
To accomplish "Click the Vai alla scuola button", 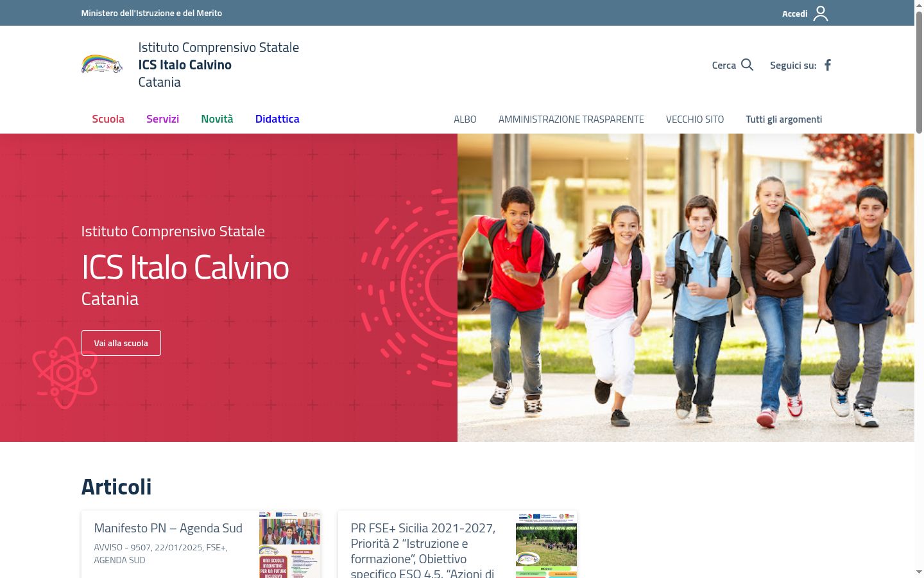I will tap(121, 343).
